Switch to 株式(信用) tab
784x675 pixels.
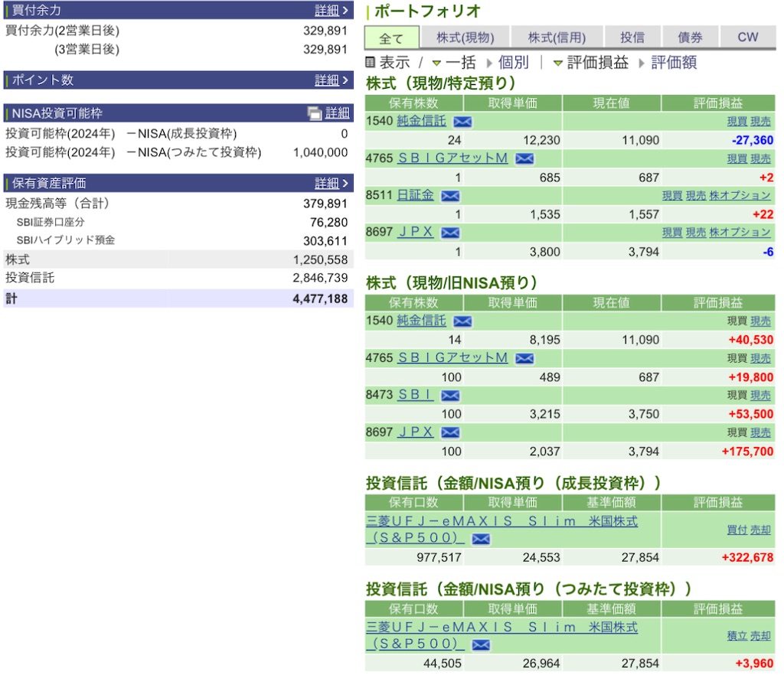coord(557,37)
